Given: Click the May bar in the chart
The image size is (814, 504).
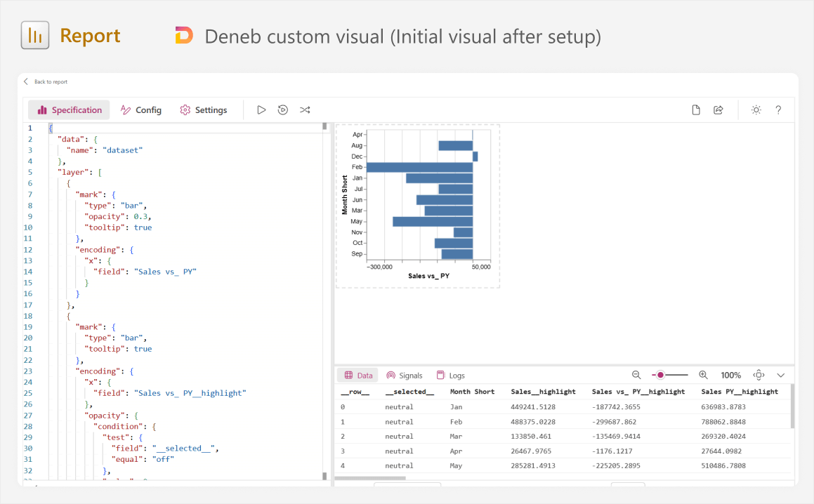Looking at the screenshot, I should pos(433,222).
